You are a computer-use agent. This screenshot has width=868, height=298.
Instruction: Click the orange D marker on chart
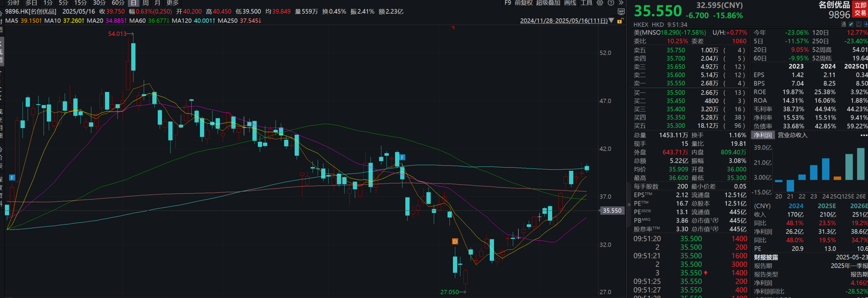coord(455,241)
